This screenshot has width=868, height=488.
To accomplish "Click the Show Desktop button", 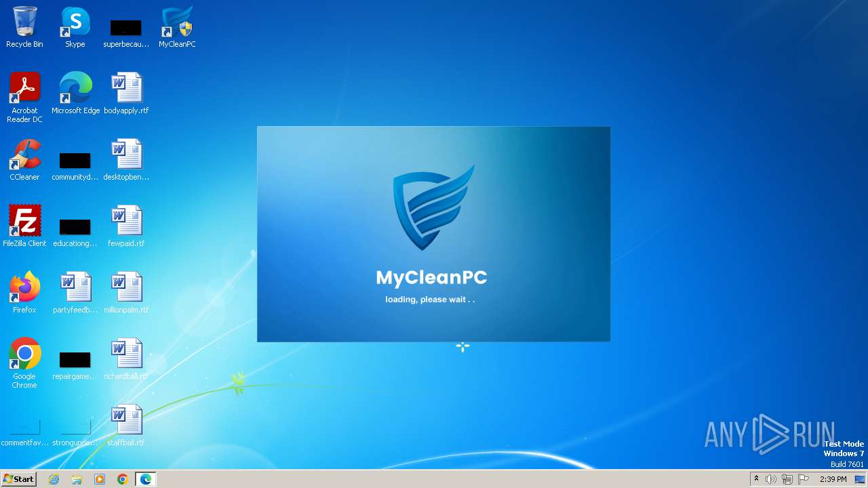I will (x=860, y=479).
